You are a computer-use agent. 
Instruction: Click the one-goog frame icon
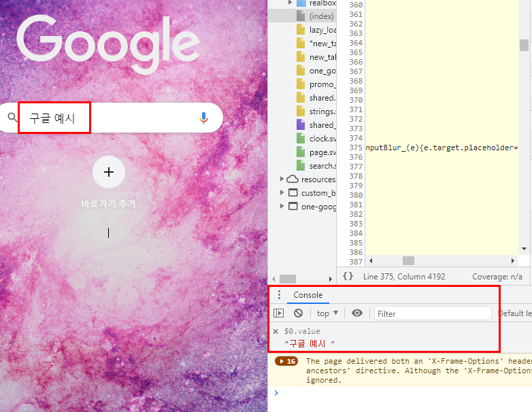(293, 206)
